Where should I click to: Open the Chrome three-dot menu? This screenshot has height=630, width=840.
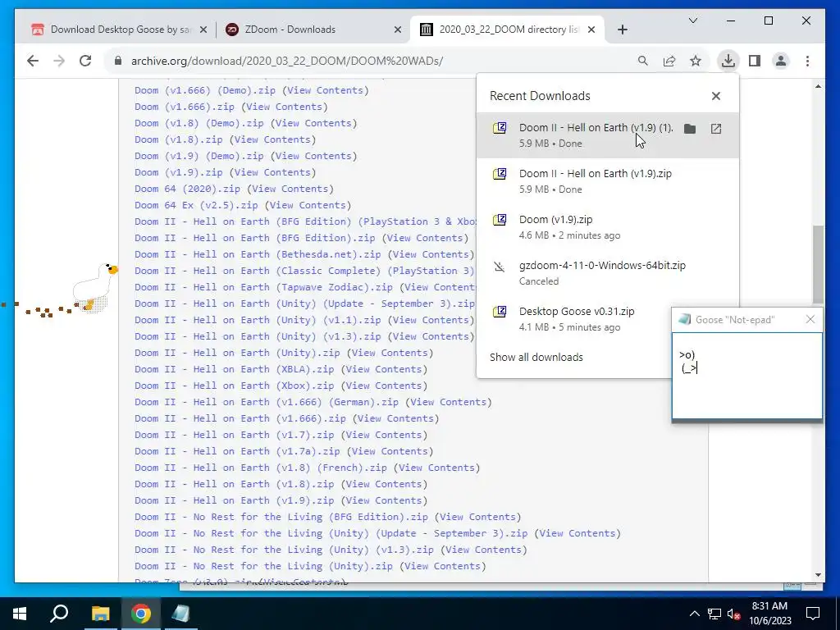807,61
